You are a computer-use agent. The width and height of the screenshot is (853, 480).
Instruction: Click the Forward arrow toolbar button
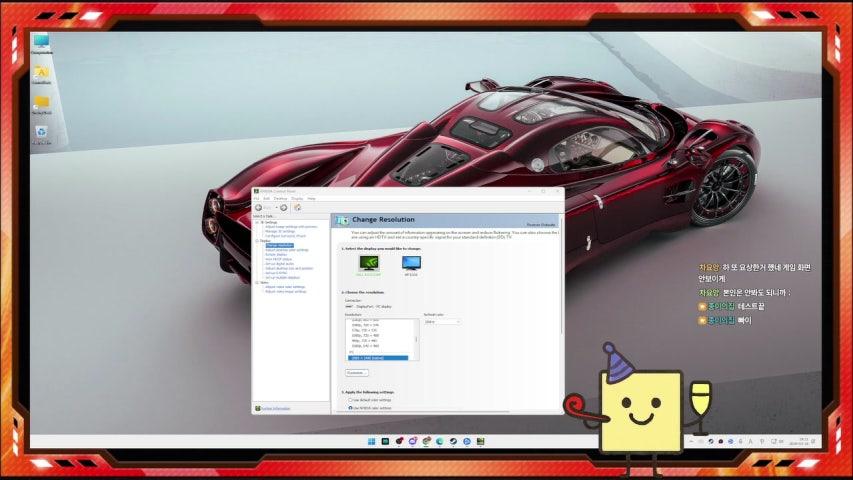click(284, 207)
